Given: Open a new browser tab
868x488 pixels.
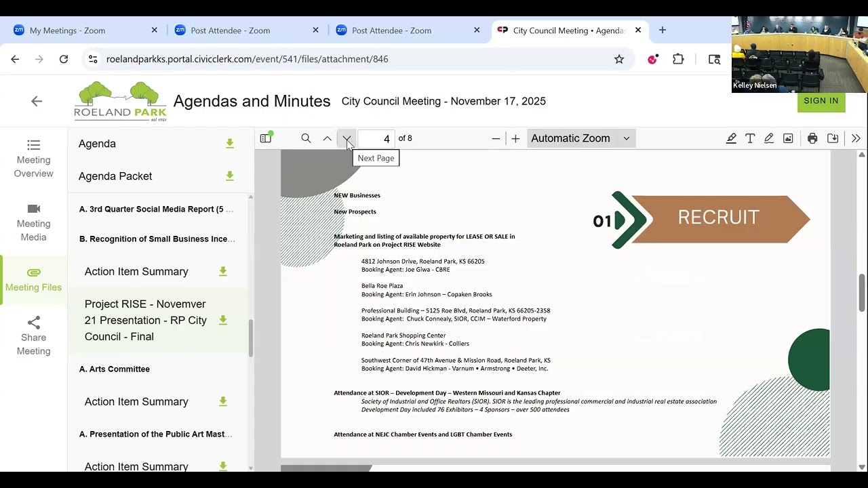Looking at the screenshot, I should (663, 30).
